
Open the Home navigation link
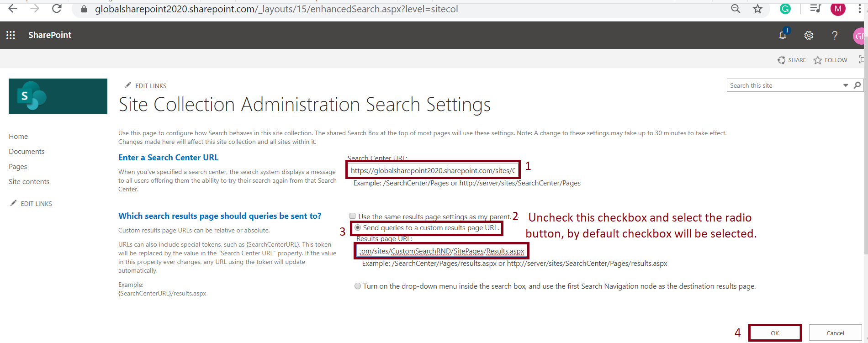18,137
